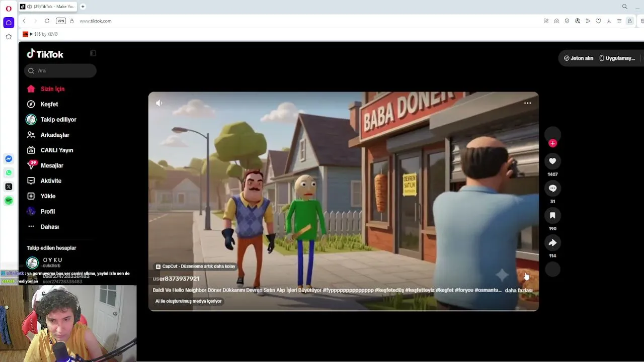Screen dimensions: 644x362
Task: View site security lock info
Action: click(x=71, y=21)
